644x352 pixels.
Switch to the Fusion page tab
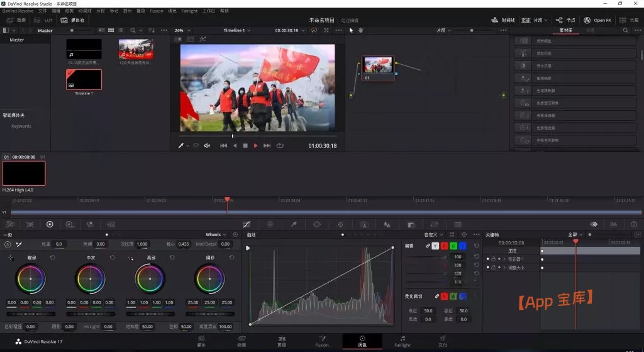[x=321, y=341]
